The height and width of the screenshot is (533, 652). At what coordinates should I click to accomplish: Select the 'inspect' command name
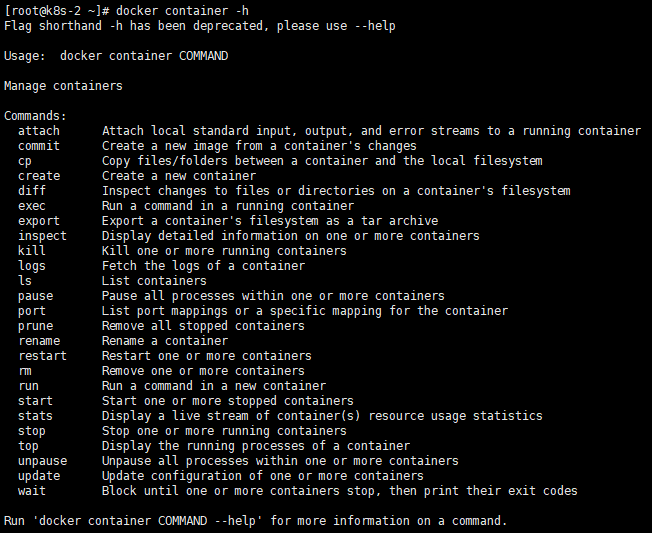point(42,236)
